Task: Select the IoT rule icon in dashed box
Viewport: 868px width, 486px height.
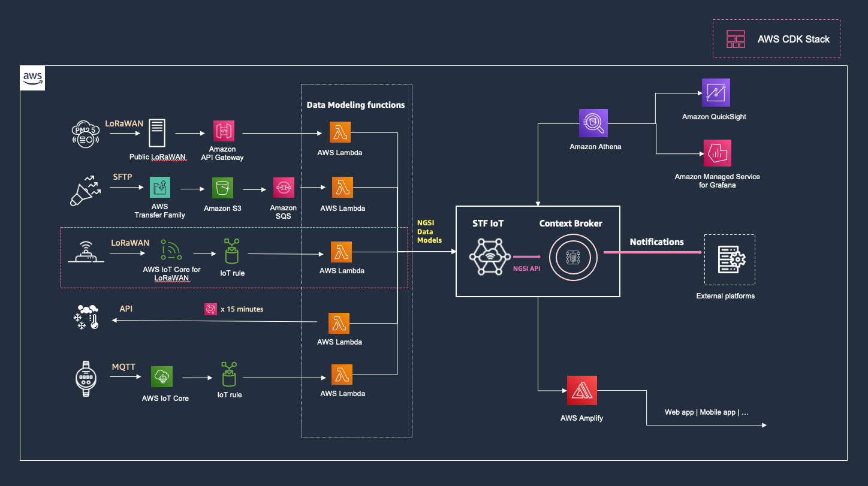Action: click(x=231, y=250)
